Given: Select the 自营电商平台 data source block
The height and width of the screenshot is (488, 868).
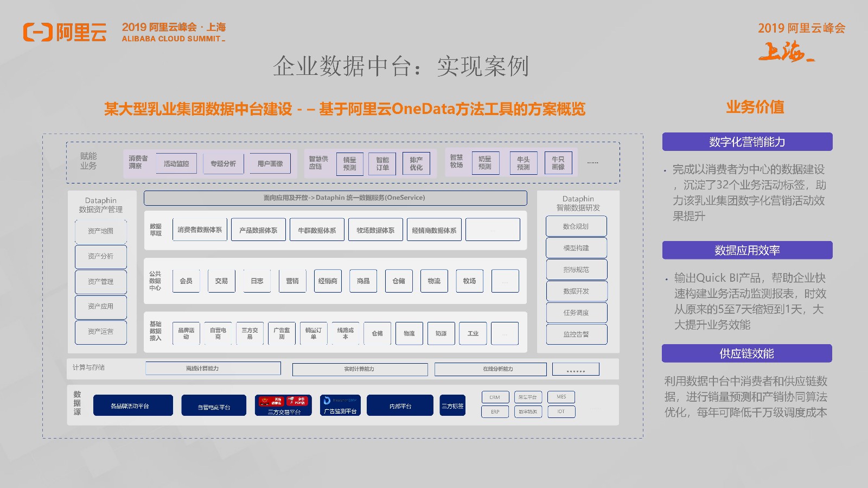Looking at the screenshot, I should [214, 405].
